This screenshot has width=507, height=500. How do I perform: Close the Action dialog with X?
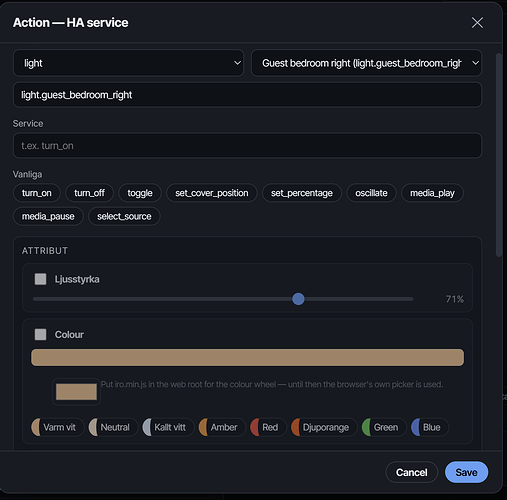tap(477, 23)
